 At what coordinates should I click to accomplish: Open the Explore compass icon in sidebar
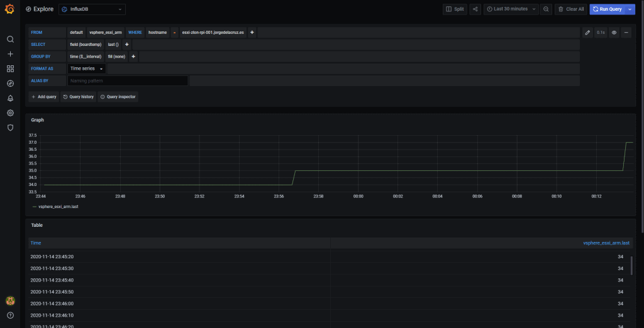coord(10,84)
